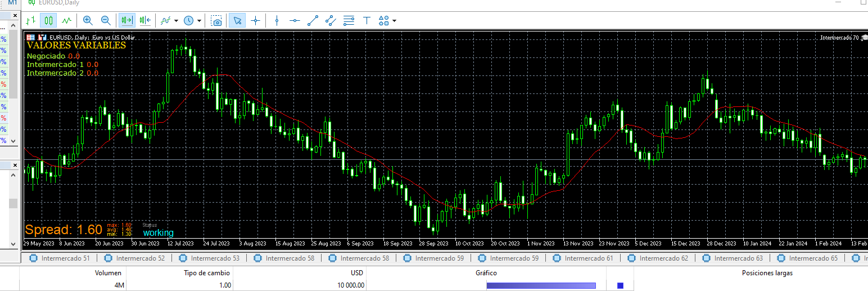This screenshot has height=291, width=868.
Task: Click the 28 Dec 2023 date label
Action: [721, 244]
